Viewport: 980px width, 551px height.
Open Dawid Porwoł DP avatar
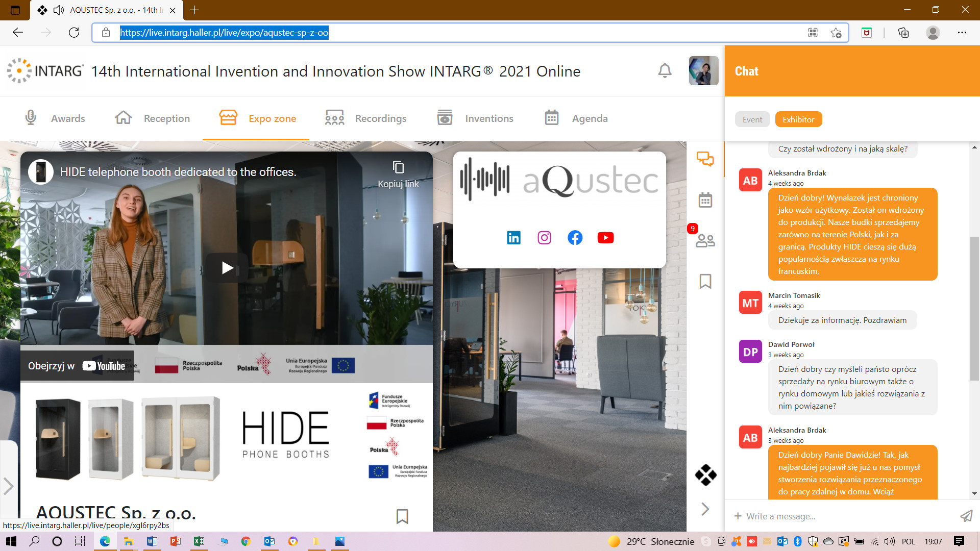tap(750, 352)
